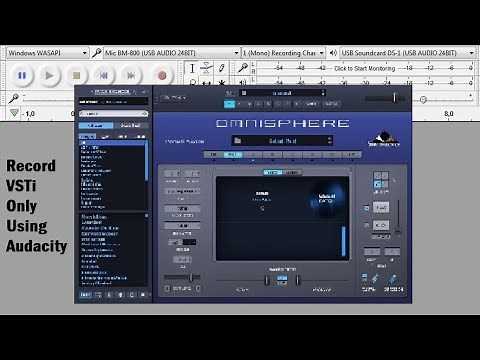
Task: Open the USB Soundcard DS-1 output dropdown
Action: (407, 53)
